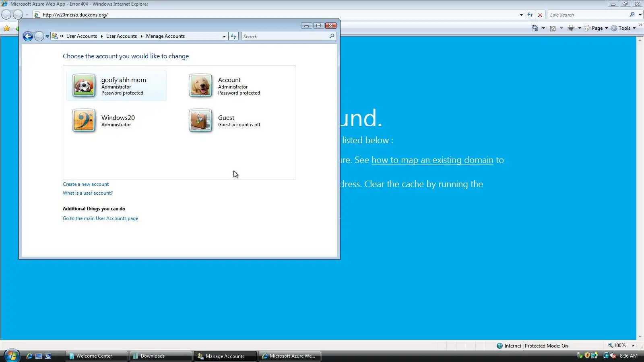The image size is (644, 362).
Task: Click the Favorites star in Internet Explorer
Action: 7,28
